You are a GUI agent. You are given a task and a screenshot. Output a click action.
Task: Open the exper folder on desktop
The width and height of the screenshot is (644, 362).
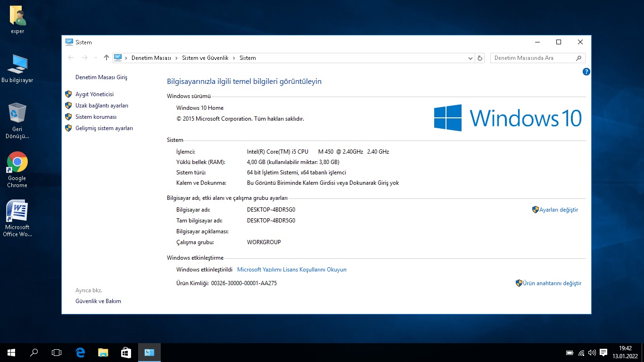pyautogui.click(x=17, y=20)
